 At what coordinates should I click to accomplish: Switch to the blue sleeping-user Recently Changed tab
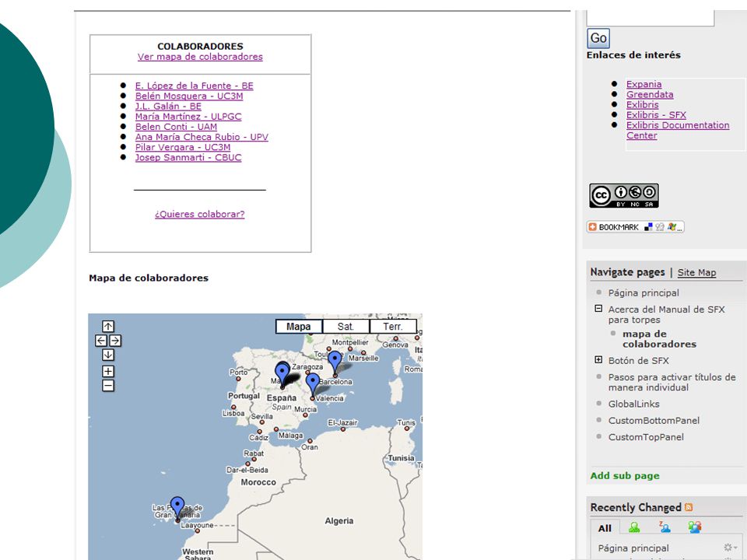point(665,527)
